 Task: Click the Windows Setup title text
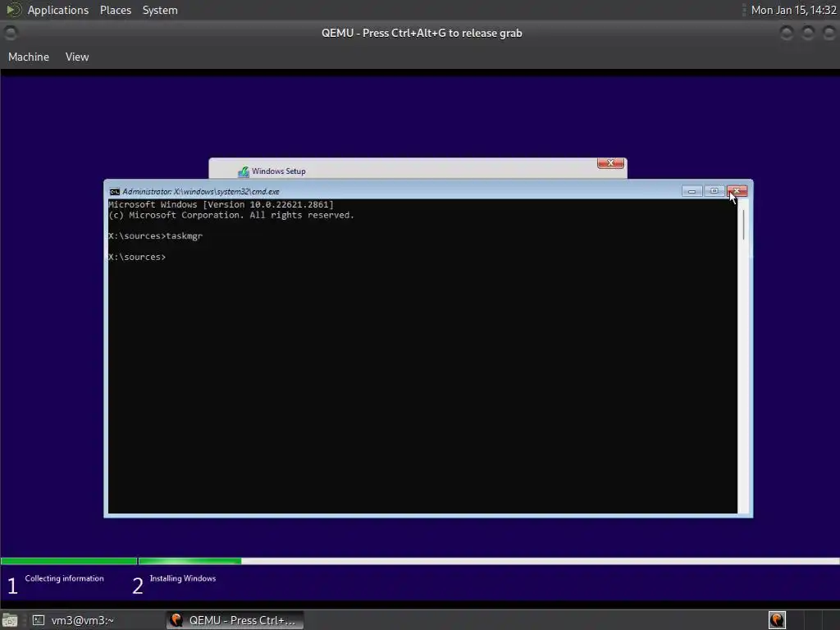pos(279,171)
